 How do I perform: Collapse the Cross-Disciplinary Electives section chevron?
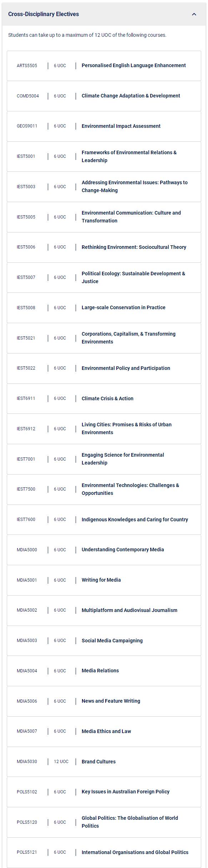pyautogui.click(x=194, y=14)
